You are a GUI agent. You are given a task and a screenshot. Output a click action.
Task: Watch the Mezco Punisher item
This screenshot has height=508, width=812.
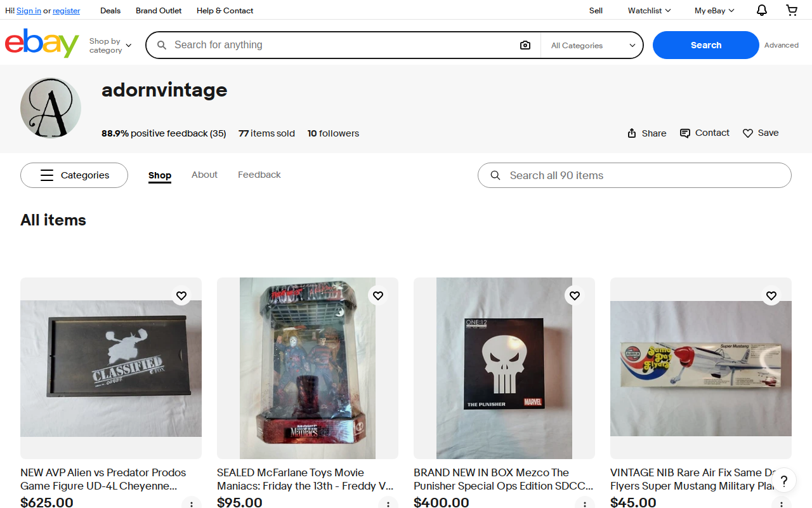point(575,295)
